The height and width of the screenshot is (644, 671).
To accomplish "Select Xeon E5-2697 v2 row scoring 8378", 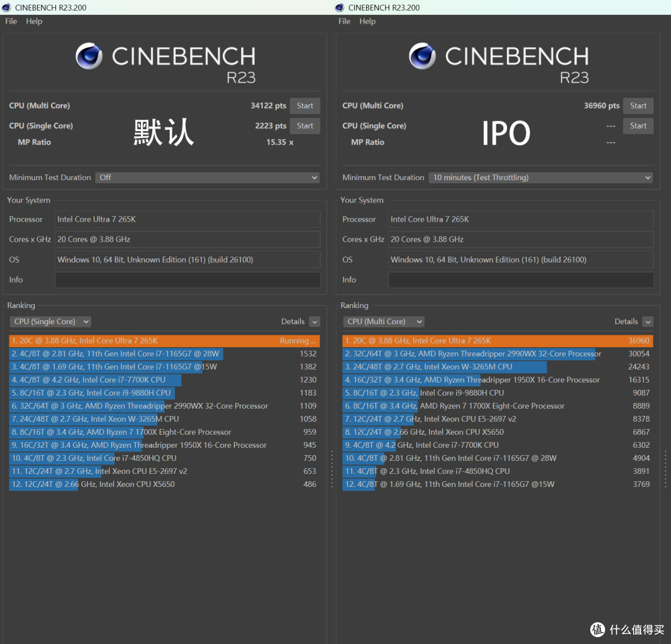I will pyautogui.click(x=498, y=419).
